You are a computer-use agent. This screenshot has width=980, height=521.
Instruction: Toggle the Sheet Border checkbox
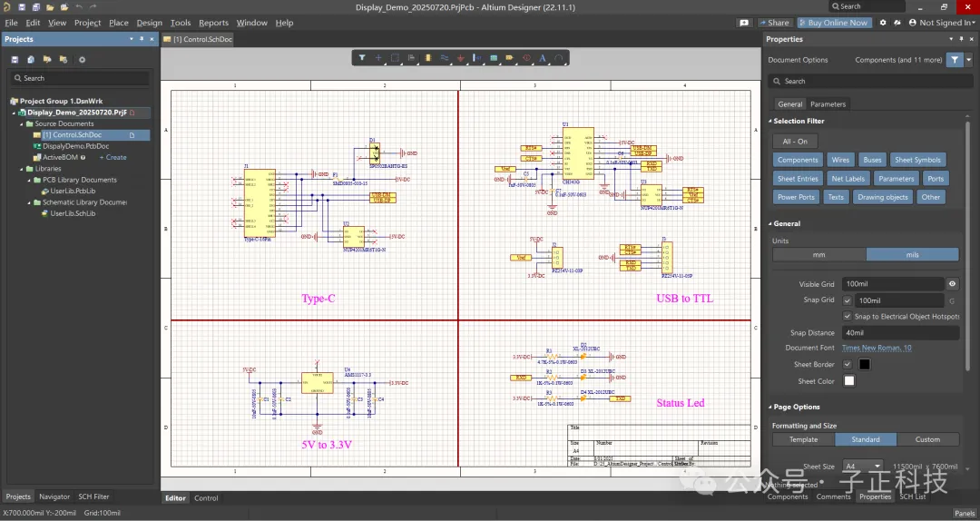click(x=848, y=364)
